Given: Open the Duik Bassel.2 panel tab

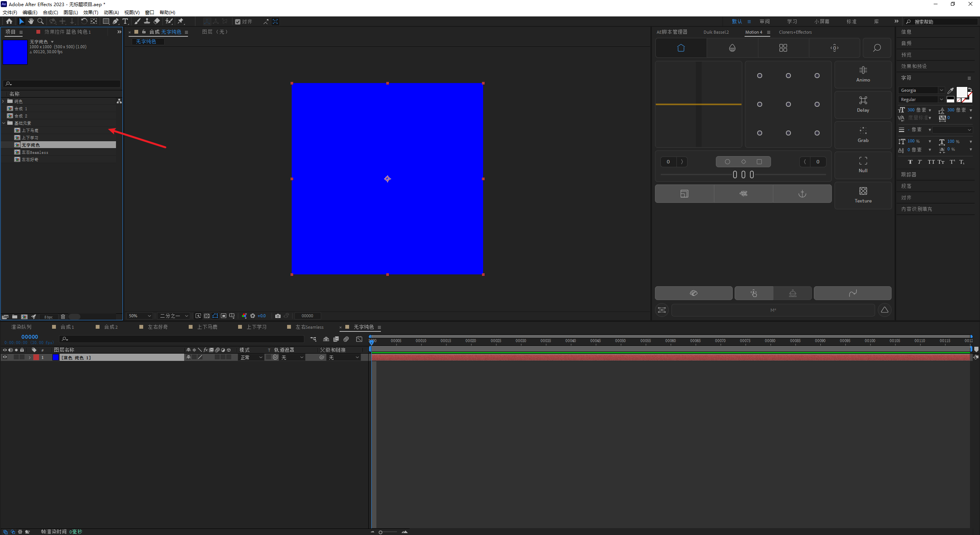Looking at the screenshot, I should pos(716,32).
